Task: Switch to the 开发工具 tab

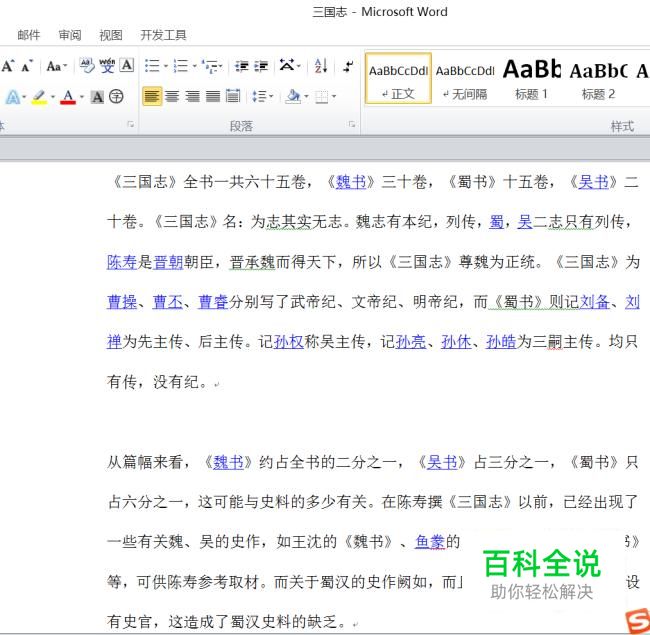Action: (163, 35)
